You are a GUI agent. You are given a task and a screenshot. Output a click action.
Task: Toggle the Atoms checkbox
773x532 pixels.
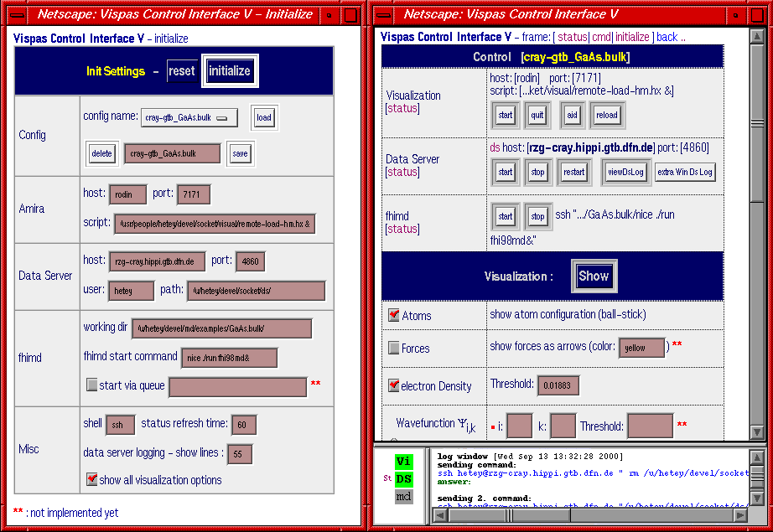(x=394, y=316)
